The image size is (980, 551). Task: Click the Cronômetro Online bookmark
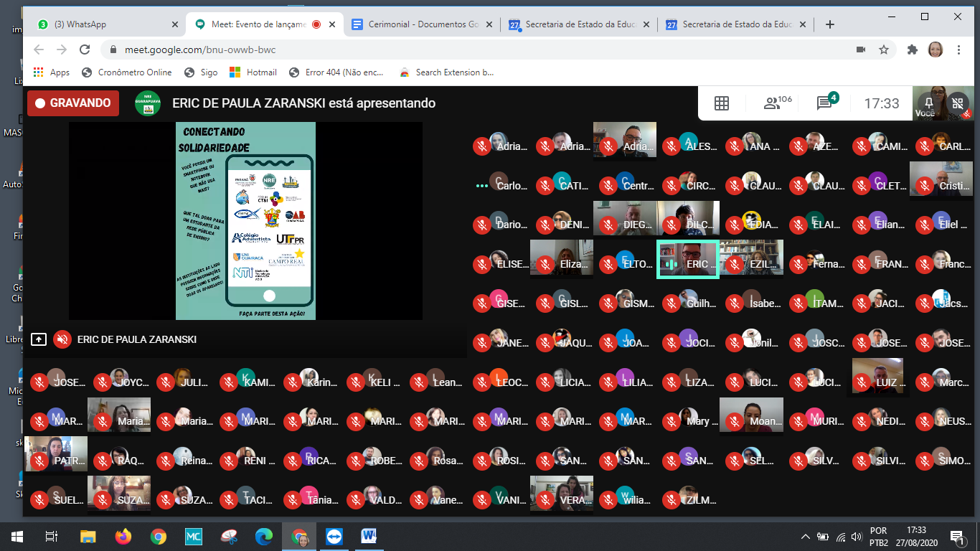pos(127,72)
